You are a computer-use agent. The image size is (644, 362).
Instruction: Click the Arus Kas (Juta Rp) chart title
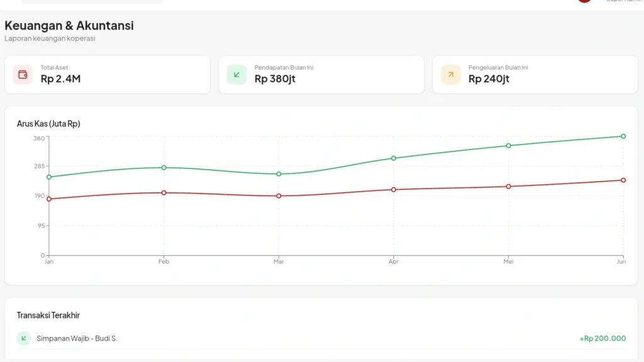click(x=48, y=124)
